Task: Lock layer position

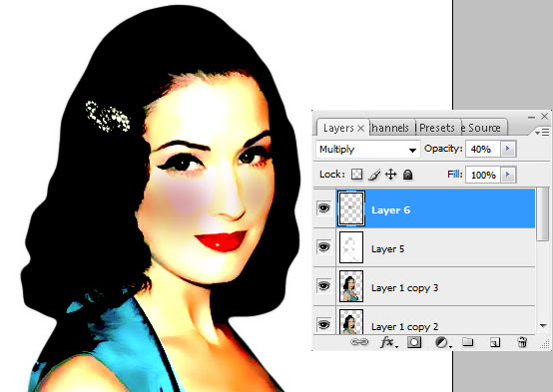Action: pyautogui.click(x=390, y=175)
